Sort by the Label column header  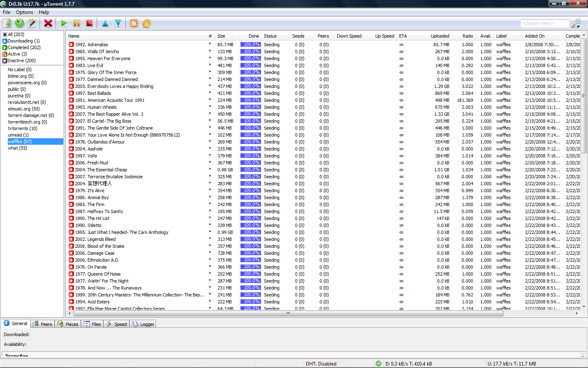[x=508, y=36]
